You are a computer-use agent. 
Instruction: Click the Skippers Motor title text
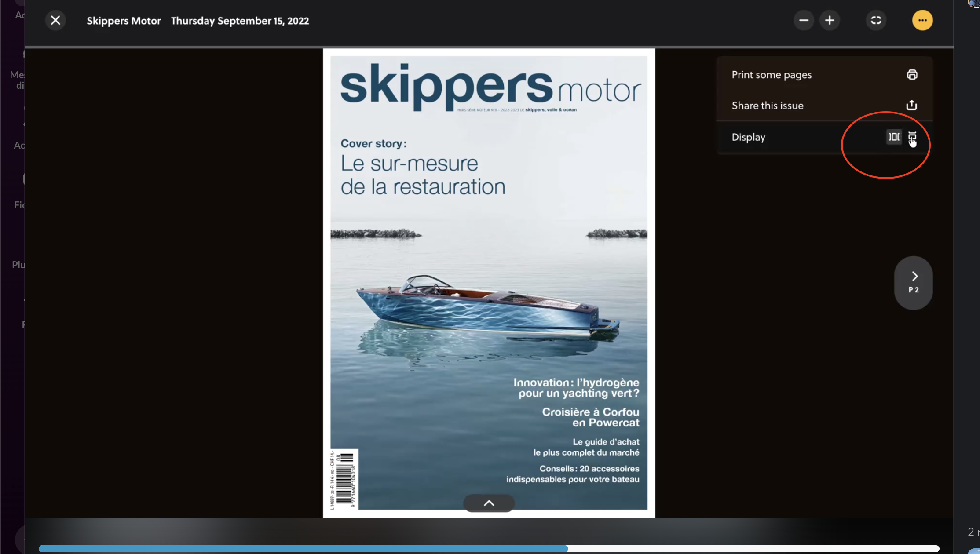(x=124, y=21)
